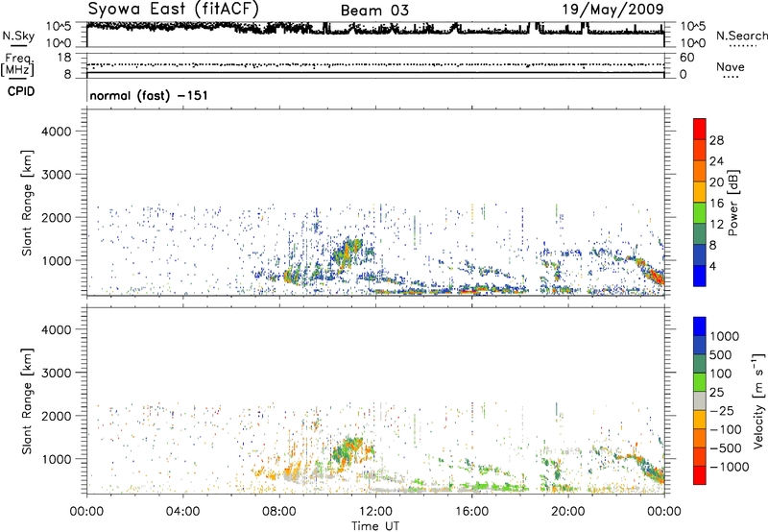This screenshot has width=768, height=532.
Task: Click the '20:00' time tick label
Action: (x=568, y=512)
